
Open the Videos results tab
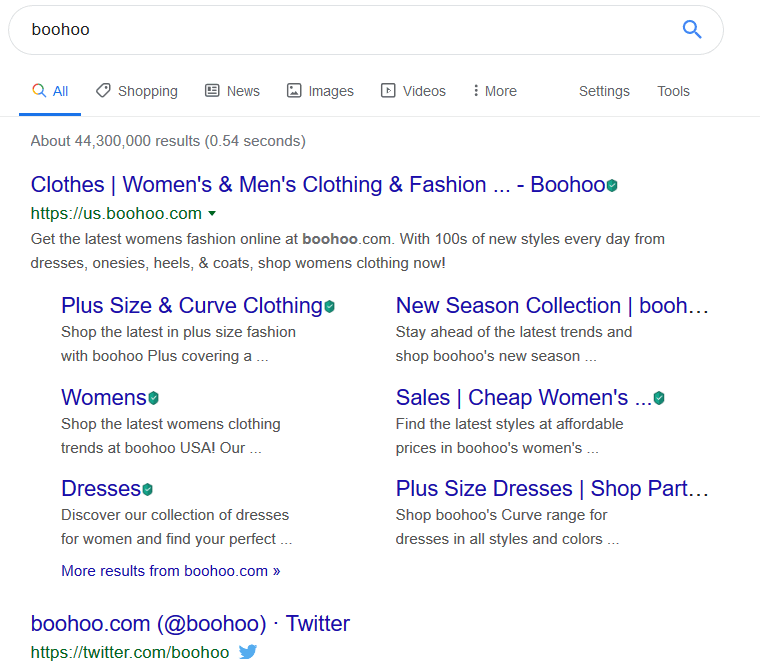[x=413, y=91]
